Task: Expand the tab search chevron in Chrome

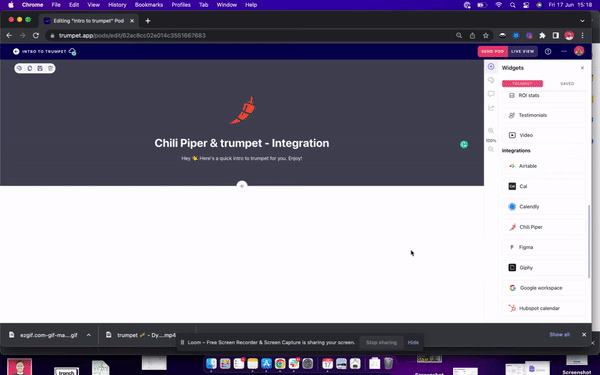Action: tap(582, 21)
